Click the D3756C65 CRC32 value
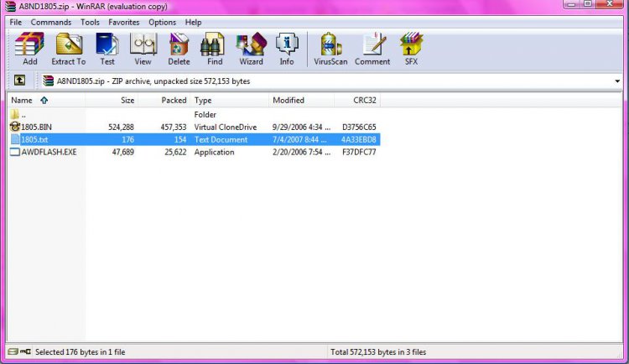The width and height of the screenshot is (629, 364). click(359, 127)
